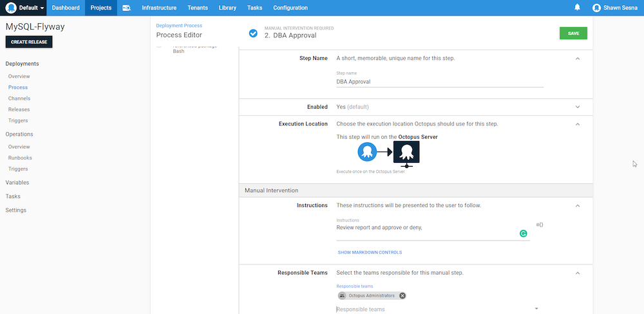This screenshot has height=314, width=644.
Task: Open the Library menu
Action: [227, 8]
